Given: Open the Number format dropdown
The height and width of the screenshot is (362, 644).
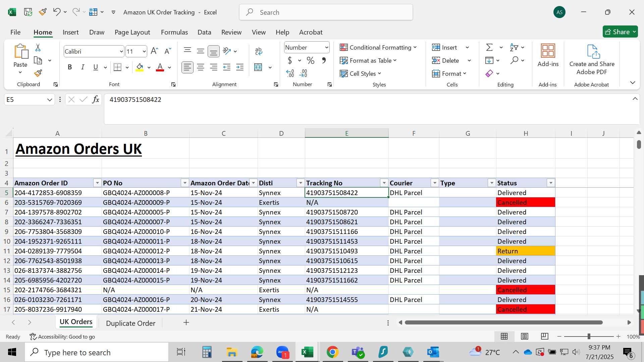Looking at the screenshot, I should 326,48.
